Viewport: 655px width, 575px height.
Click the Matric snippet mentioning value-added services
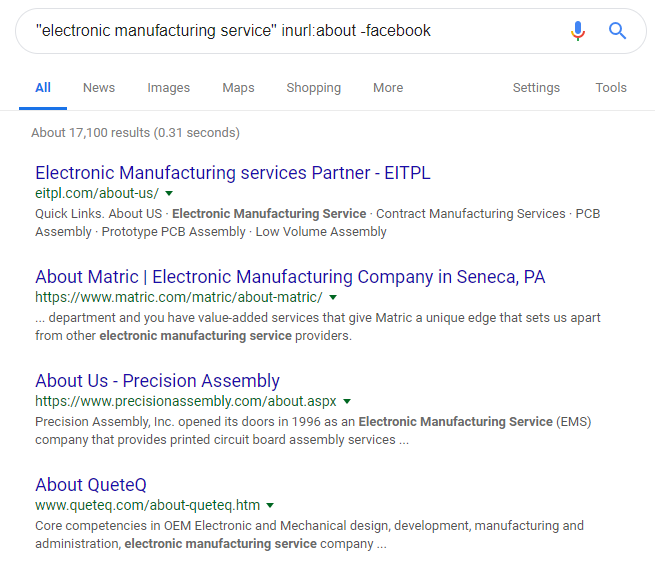[317, 327]
